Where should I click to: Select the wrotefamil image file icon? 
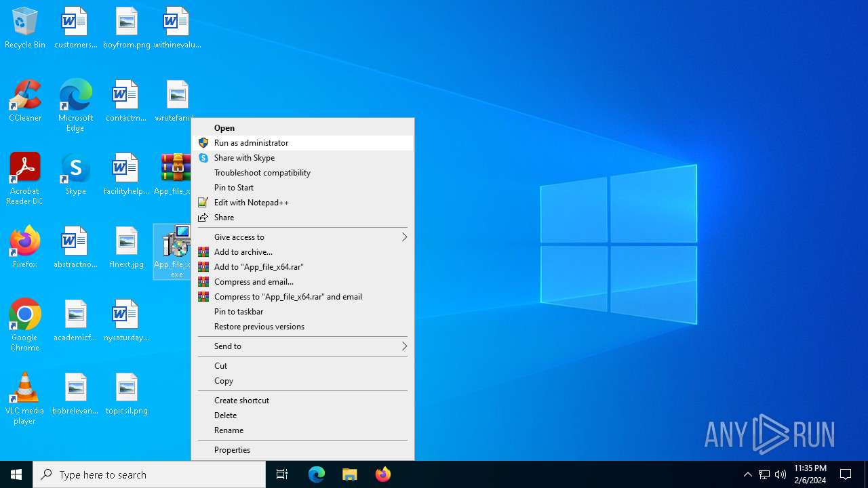click(175, 101)
